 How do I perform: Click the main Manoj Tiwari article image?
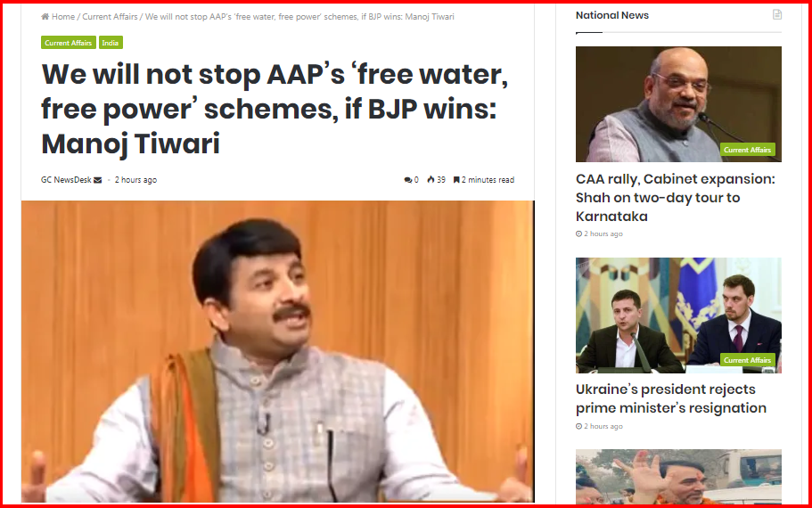277,352
